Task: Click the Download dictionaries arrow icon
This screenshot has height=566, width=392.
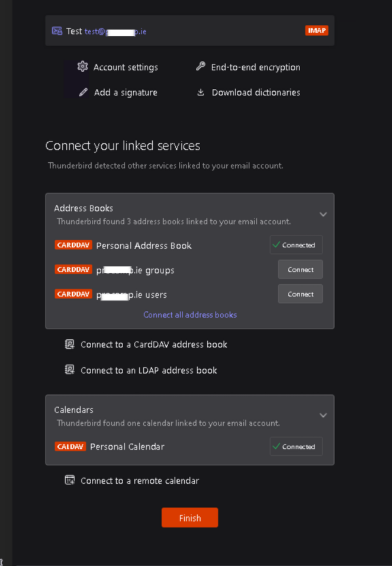Action: click(x=201, y=92)
